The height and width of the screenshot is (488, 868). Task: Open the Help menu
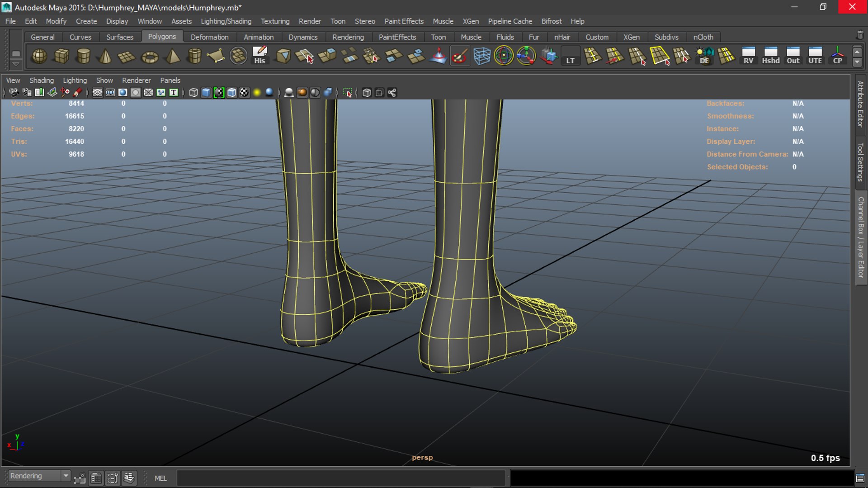pyautogui.click(x=577, y=21)
